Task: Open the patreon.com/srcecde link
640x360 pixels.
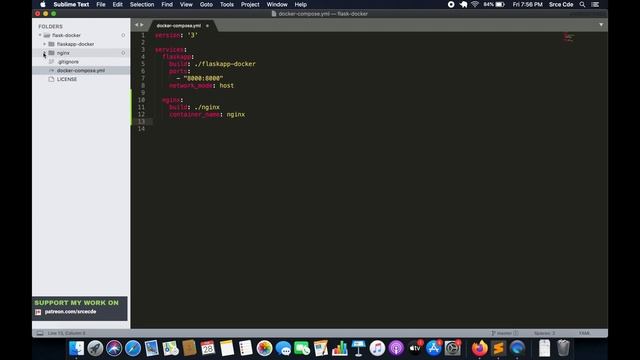Action: (x=70, y=312)
